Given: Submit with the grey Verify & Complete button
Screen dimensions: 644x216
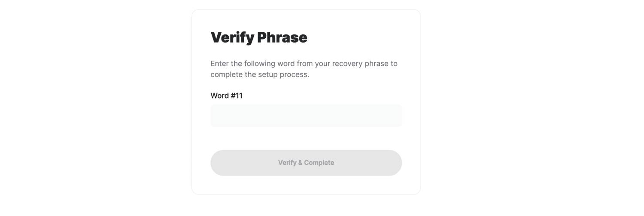Looking at the screenshot, I should pyautogui.click(x=306, y=163).
